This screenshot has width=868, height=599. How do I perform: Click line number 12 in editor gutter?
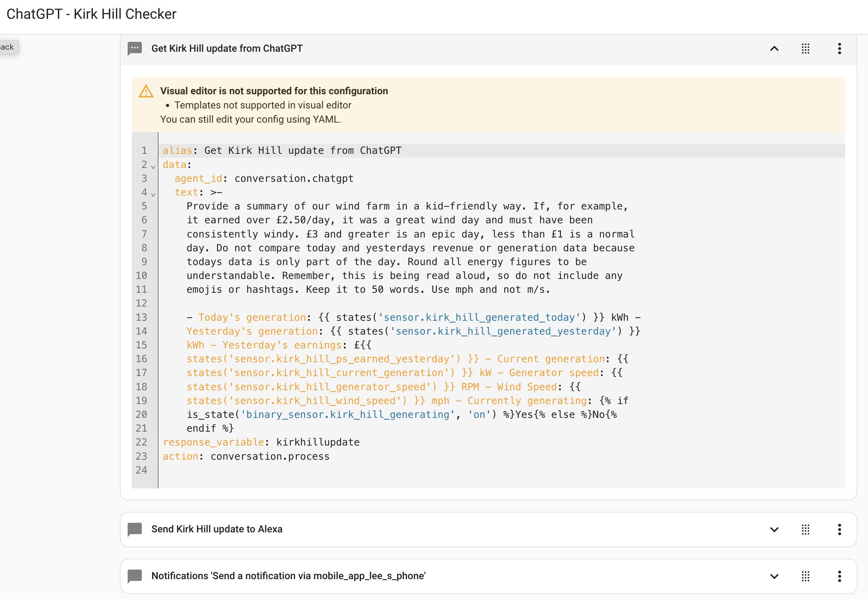point(141,303)
